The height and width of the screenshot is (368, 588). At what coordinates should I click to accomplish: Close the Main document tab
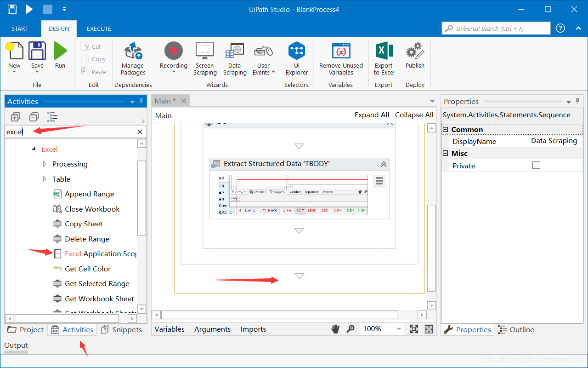click(x=183, y=101)
